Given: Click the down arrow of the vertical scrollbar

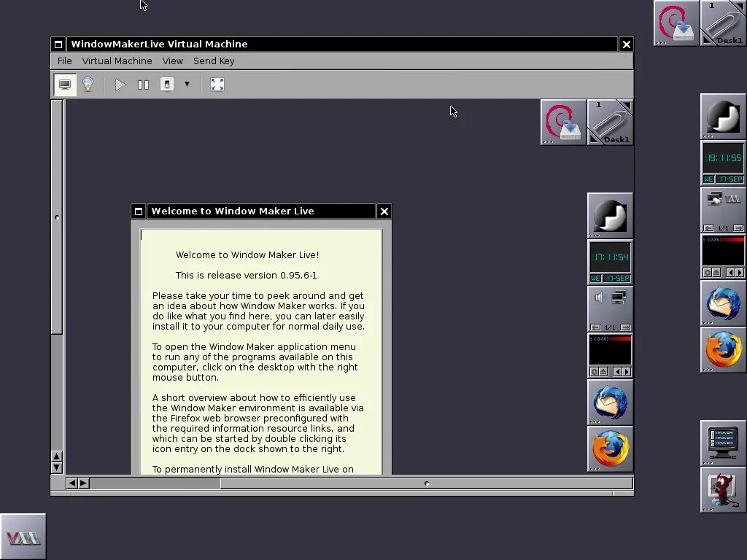Looking at the screenshot, I should (57, 467).
